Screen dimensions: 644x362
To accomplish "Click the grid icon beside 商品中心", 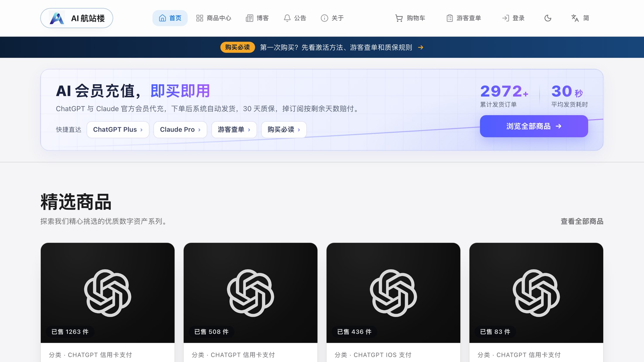I will click(200, 18).
